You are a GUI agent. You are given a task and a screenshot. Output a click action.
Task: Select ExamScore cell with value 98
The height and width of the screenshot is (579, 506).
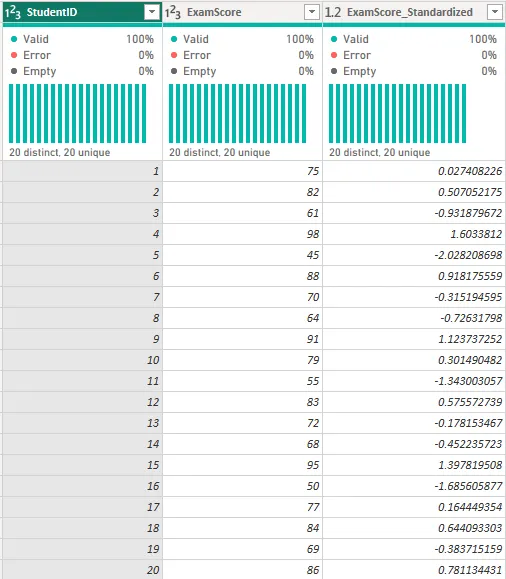(x=242, y=234)
